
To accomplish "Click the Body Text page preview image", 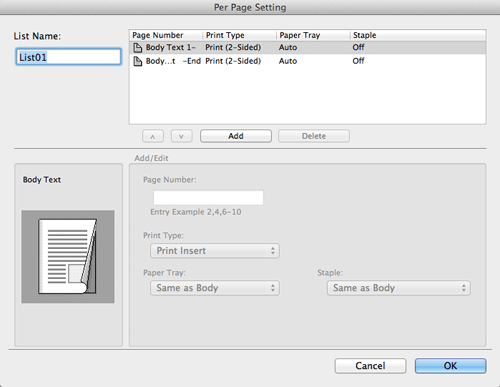I will click(68, 256).
